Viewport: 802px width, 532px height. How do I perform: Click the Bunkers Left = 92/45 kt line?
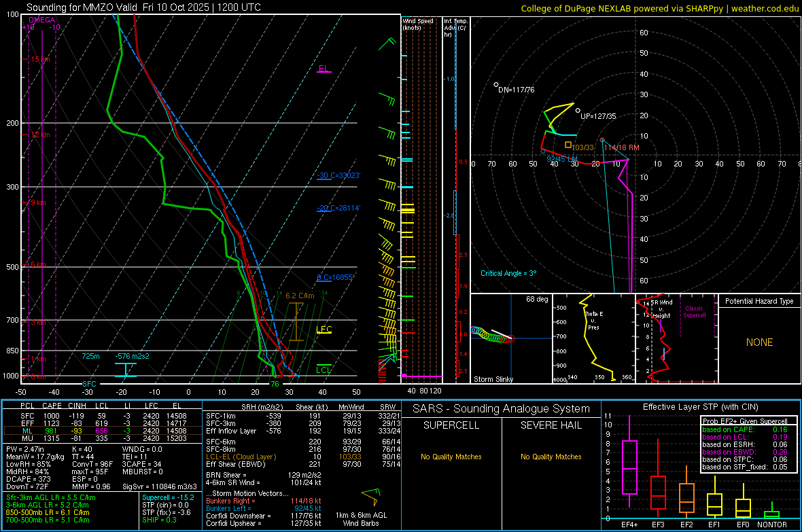point(264,508)
